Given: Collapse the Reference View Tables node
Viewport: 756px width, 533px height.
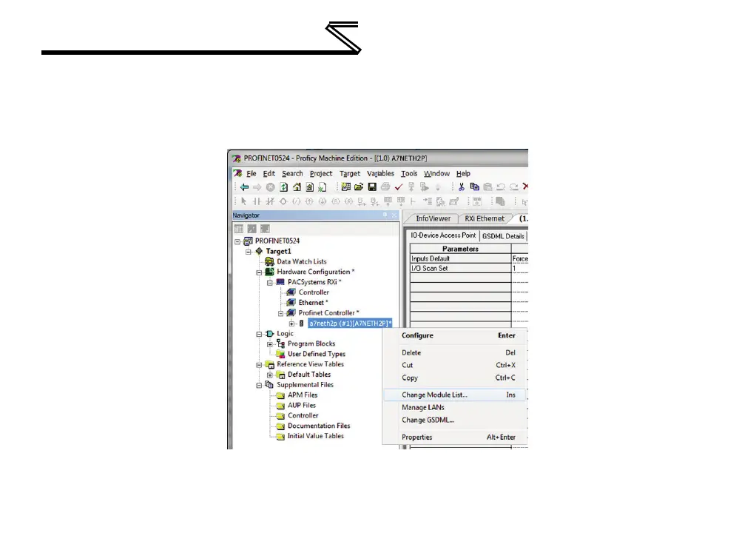Looking at the screenshot, I should point(259,365).
